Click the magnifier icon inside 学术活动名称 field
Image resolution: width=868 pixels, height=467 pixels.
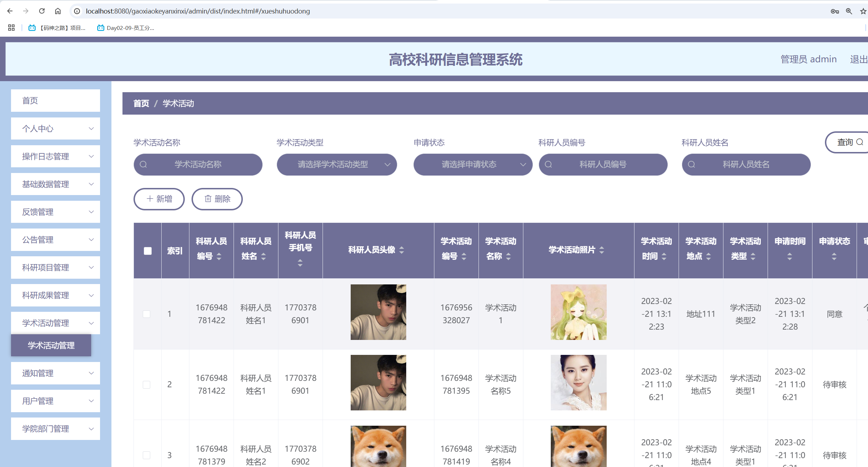(144, 164)
